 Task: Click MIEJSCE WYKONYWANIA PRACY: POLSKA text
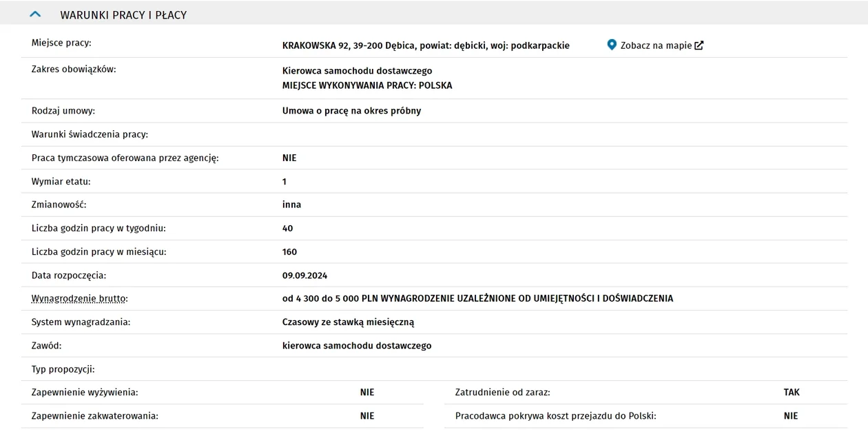[x=367, y=85]
